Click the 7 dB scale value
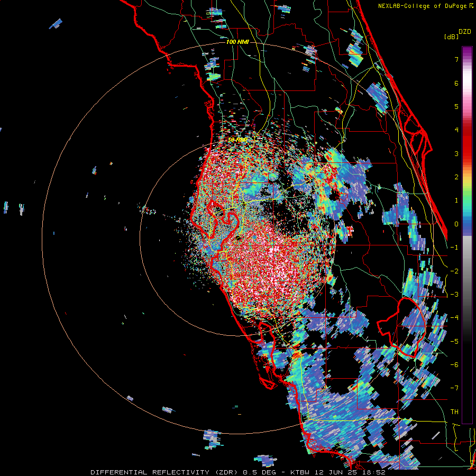The width and height of the screenshot is (476, 476). click(456, 59)
